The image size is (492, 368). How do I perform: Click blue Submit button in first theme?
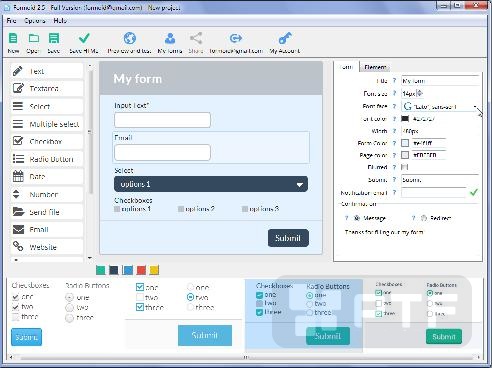[x=26, y=337]
